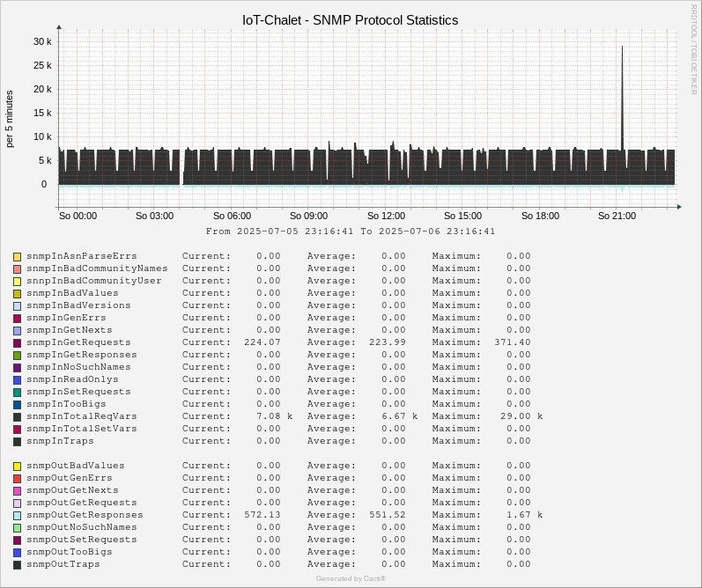The height and width of the screenshot is (588, 702).
Task: Click the '15 k' y-axis label
Action: pos(42,113)
